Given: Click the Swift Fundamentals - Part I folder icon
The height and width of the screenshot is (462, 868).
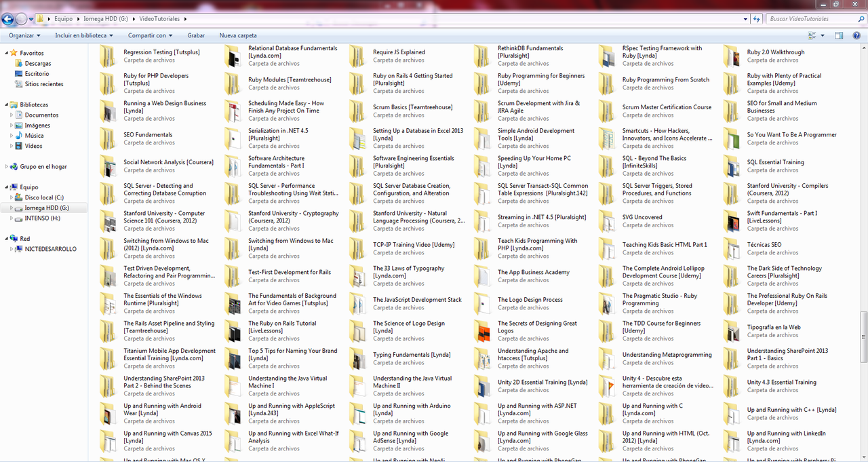Looking at the screenshot, I should click(x=732, y=221).
